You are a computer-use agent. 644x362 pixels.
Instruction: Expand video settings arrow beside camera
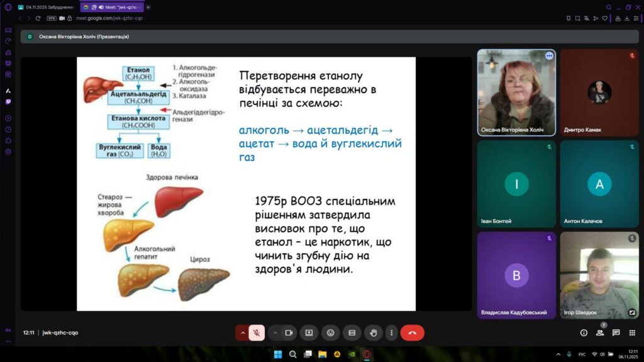coord(274,332)
